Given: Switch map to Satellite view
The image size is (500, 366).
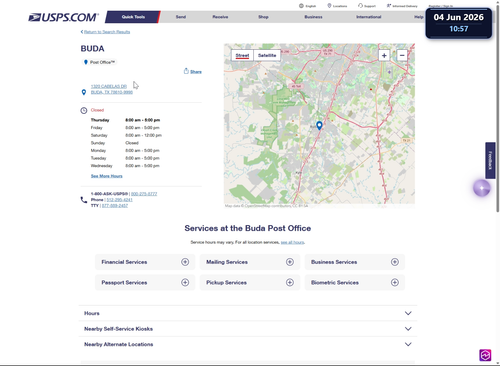Looking at the screenshot, I should click(x=267, y=55).
